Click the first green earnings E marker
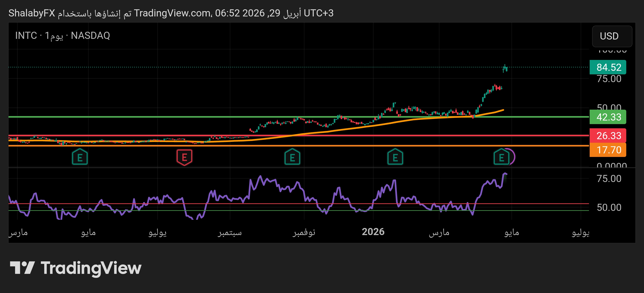Viewport: 644px width, 293px height. tap(80, 157)
